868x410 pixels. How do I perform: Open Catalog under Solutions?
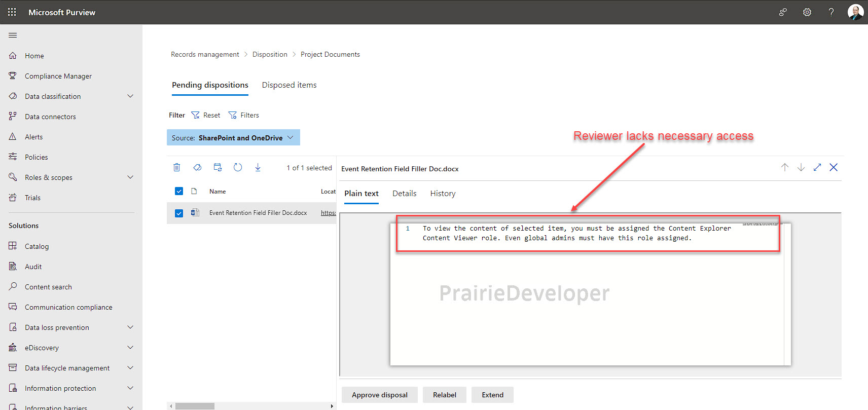pos(37,246)
